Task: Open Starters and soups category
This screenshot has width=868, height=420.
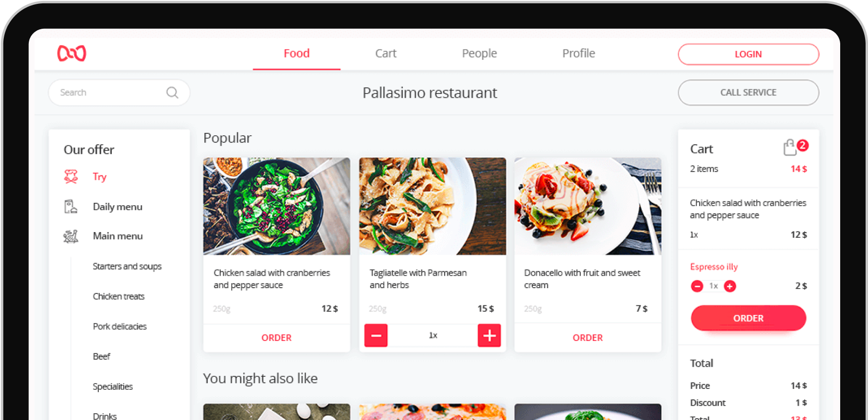Action: pos(127,266)
